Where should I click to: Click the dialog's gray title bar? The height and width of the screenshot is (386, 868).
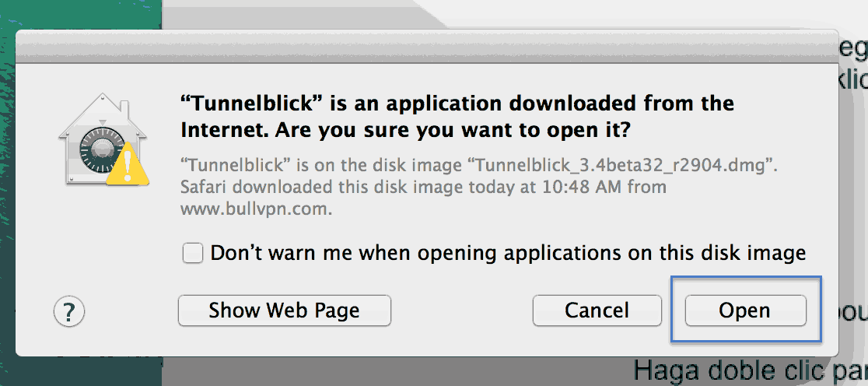(426, 45)
